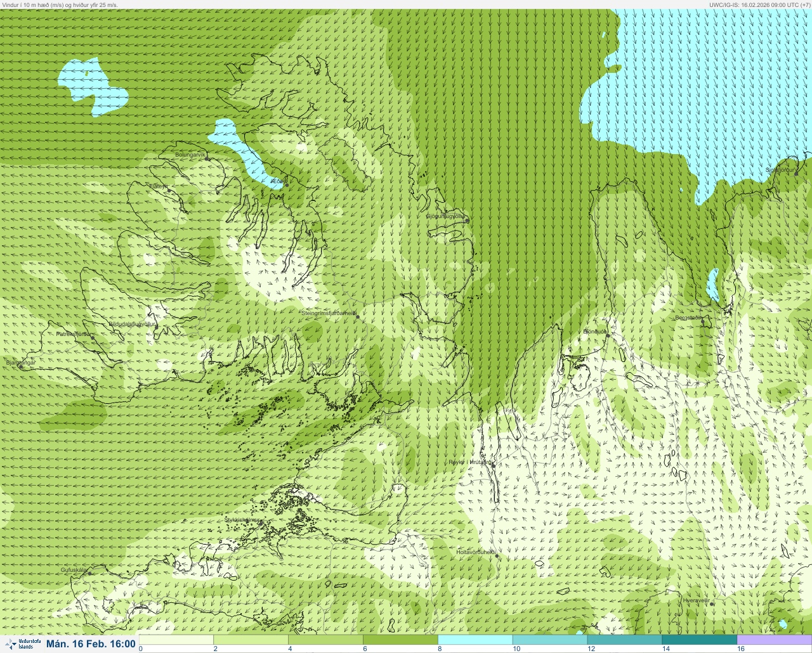Click the 'Bolungarvík' label

(x=190, y=155)
